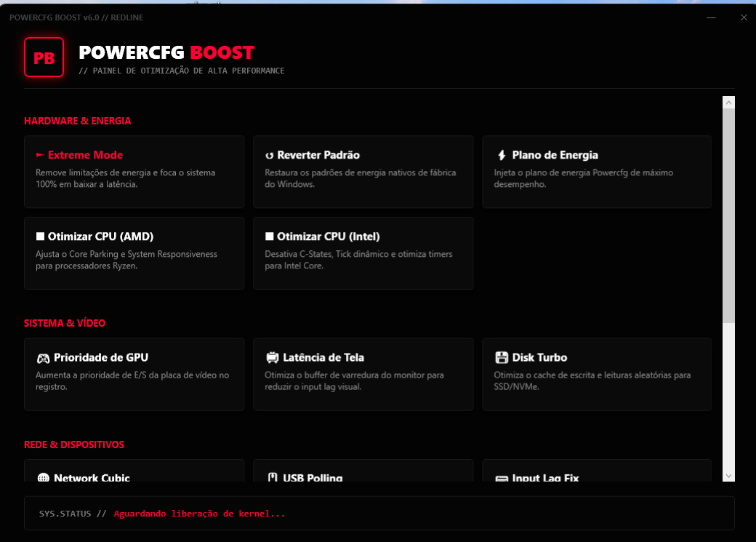
Task: Click description 'Otimiza o cache de escrita' text
Action: point(592,380)
